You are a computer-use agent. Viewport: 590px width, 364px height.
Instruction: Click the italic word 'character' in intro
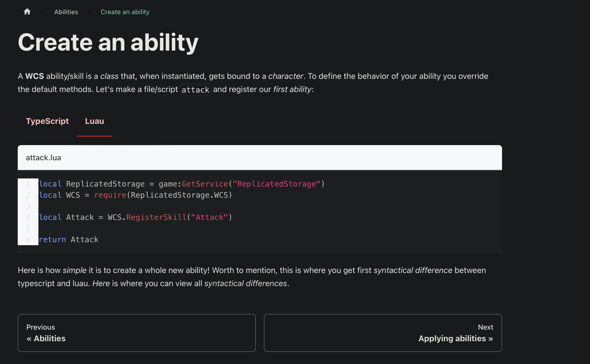286,76
